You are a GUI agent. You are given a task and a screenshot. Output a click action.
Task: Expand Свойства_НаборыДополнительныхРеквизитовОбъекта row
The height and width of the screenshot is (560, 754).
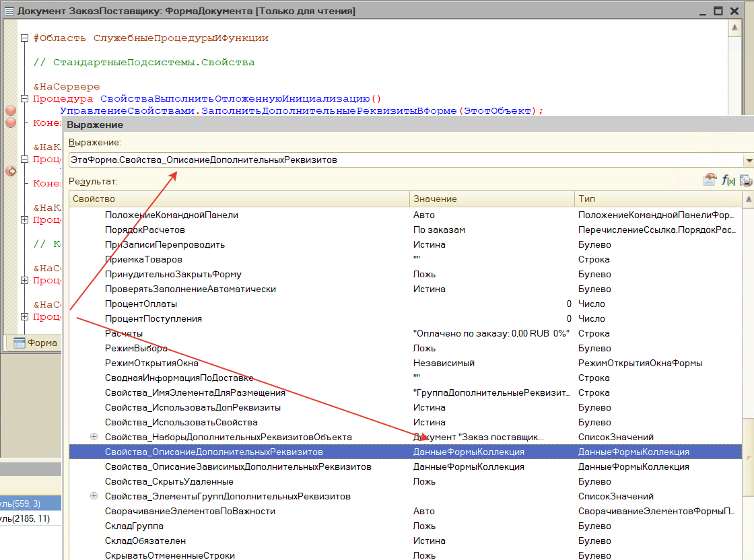(x=94, y=436)
